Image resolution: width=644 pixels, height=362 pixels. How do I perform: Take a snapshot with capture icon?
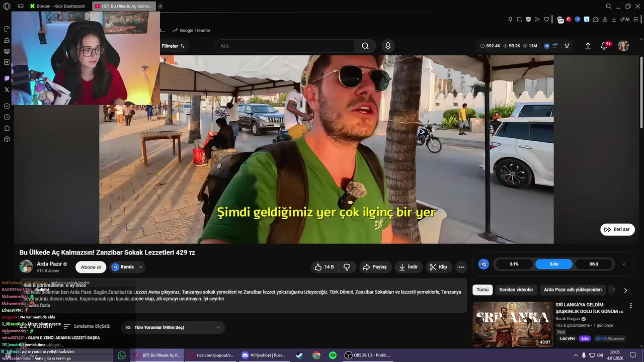click(519, 20)
